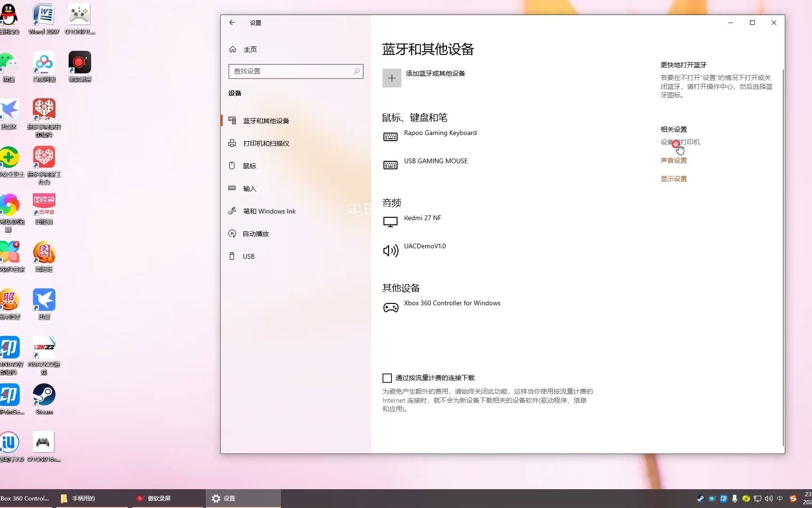Open the USB settings section
The image size is (812, 508).
pos(248,256)
